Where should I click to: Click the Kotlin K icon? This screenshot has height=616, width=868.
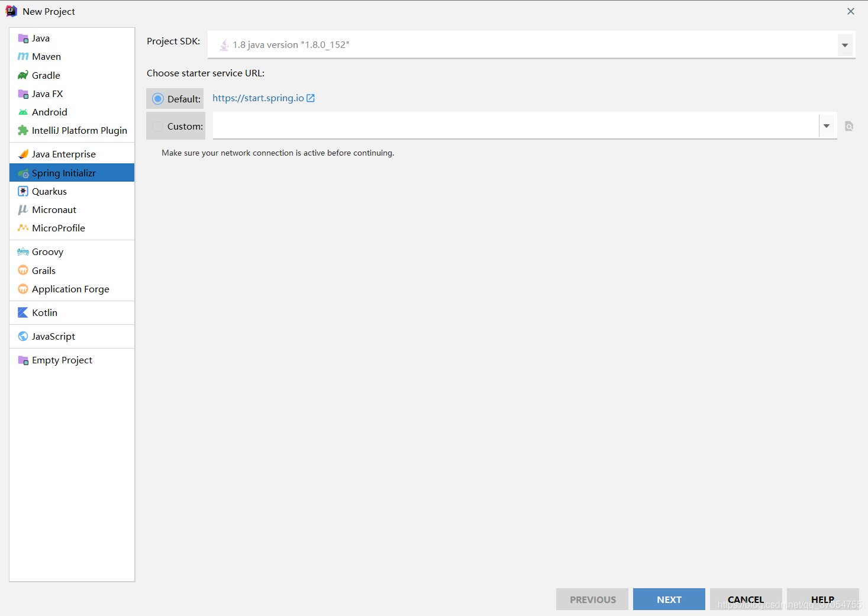[x=23, y=312]
